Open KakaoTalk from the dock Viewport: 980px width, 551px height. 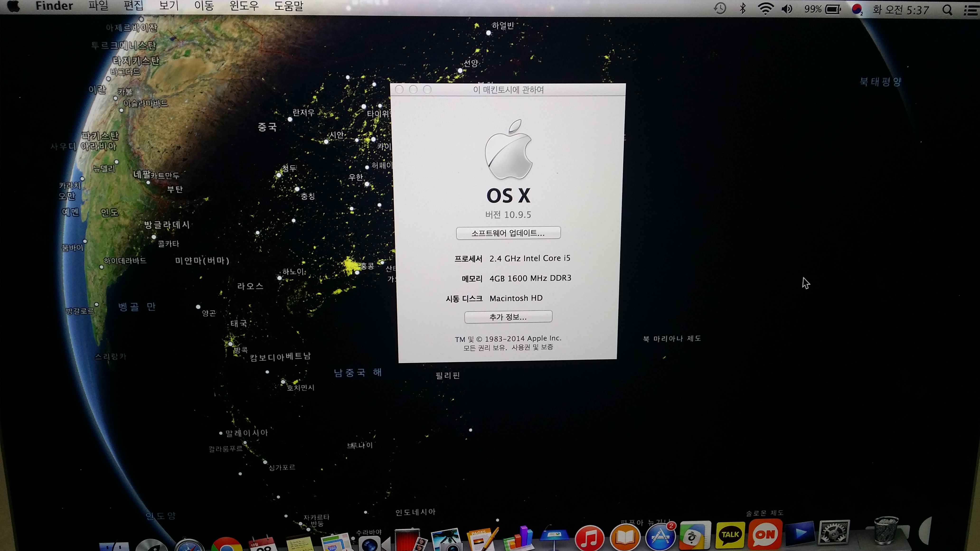point(730,535)
